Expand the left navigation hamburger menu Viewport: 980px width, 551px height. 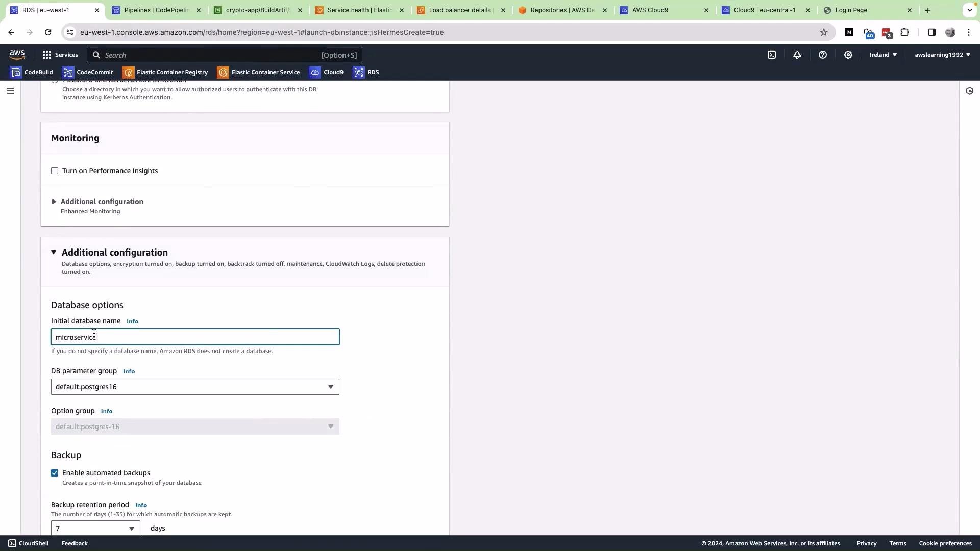(x=10, y=91)
